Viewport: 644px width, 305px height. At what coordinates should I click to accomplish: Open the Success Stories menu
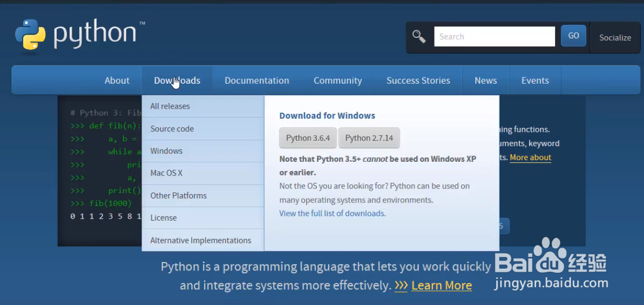pos(418,80)
